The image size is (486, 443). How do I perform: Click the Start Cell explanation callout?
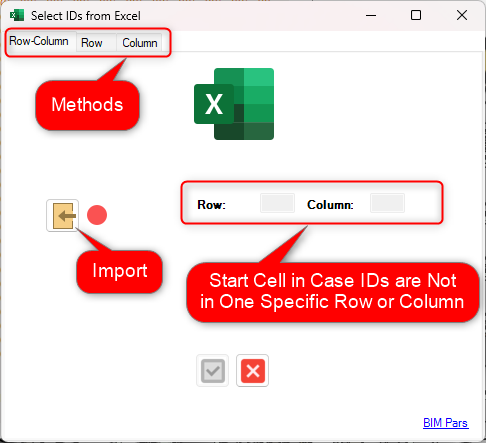point(332,292)
